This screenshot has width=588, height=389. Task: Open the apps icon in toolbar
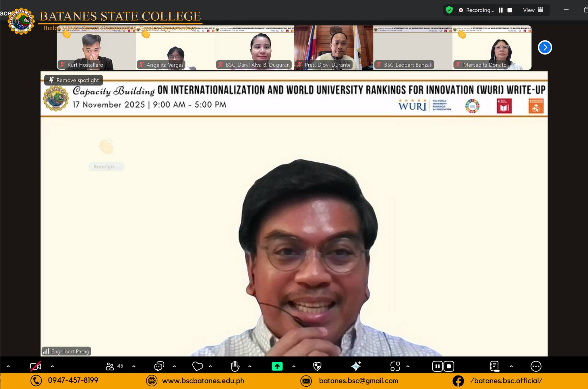pos(395,366)
